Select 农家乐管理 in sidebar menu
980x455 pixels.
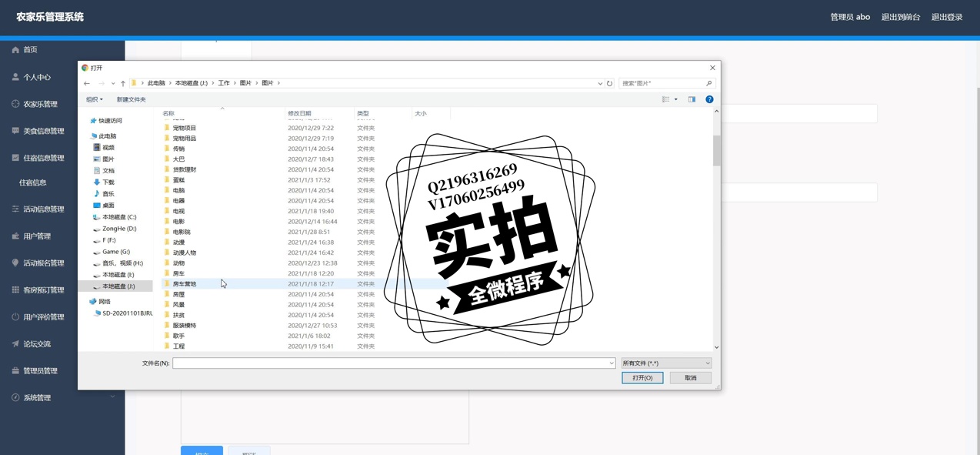(x=40, y=104)
